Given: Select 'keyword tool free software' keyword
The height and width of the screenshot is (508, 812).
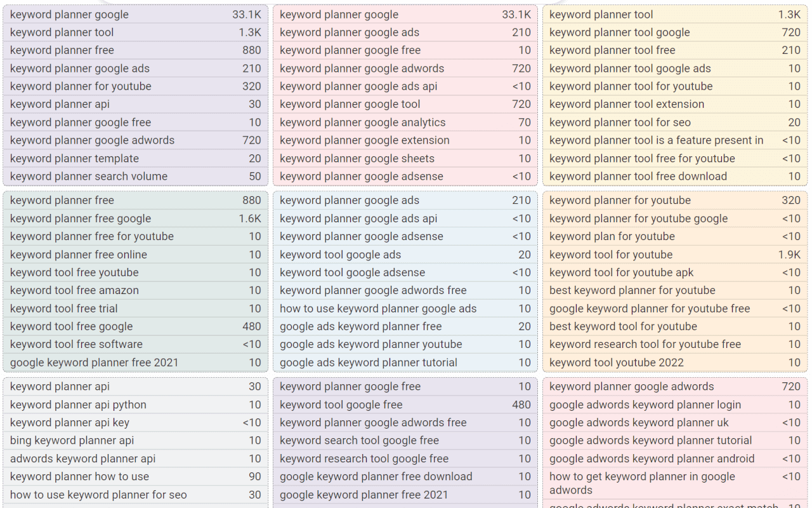Looking at the screenshot, I should tap(76, 344).
